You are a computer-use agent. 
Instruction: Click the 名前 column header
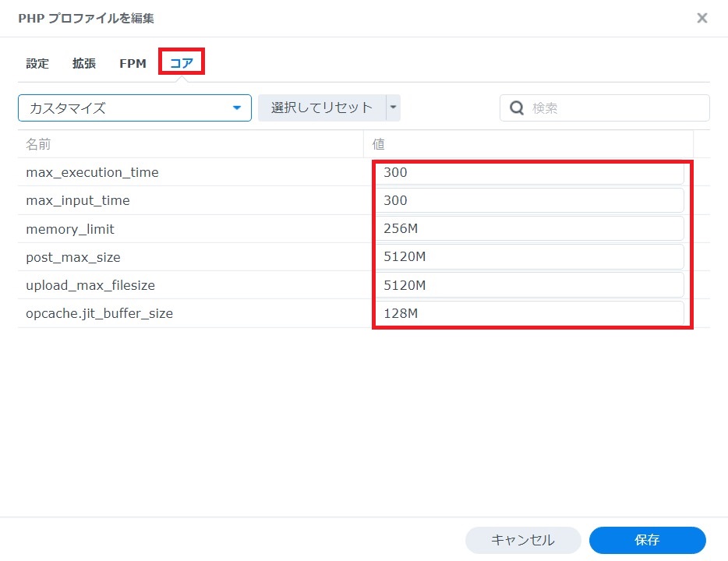tap(37, 144)
